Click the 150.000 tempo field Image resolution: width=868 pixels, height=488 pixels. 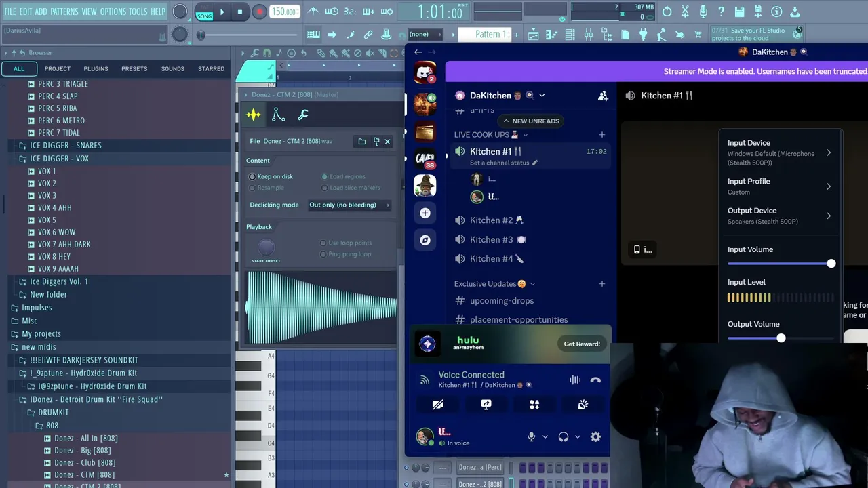pos(284,12)
